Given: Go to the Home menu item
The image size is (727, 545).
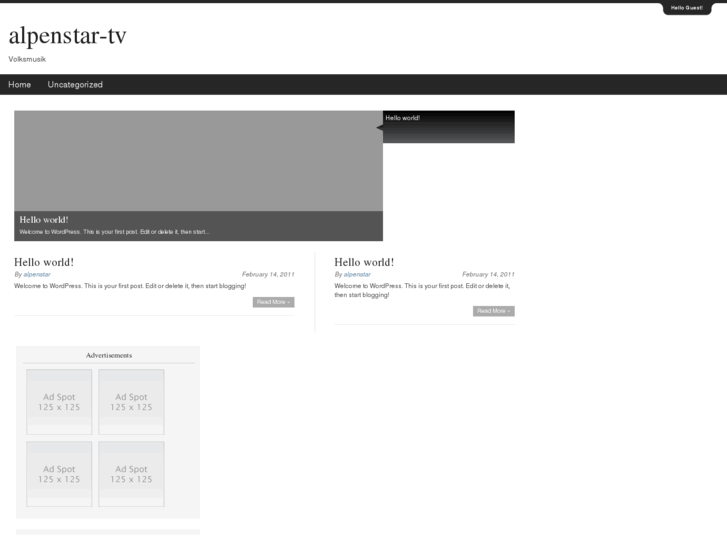Looking at the screenshot, I should (x=19, y=84).
